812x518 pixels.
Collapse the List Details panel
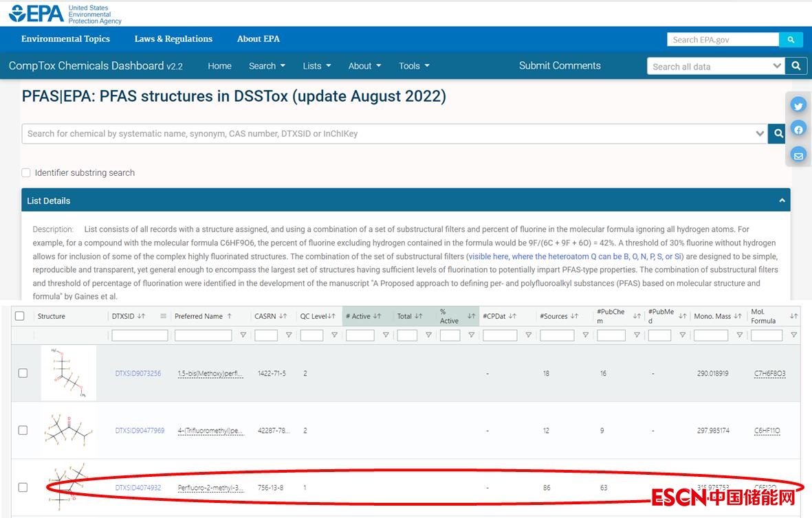(x=781, y=201)
